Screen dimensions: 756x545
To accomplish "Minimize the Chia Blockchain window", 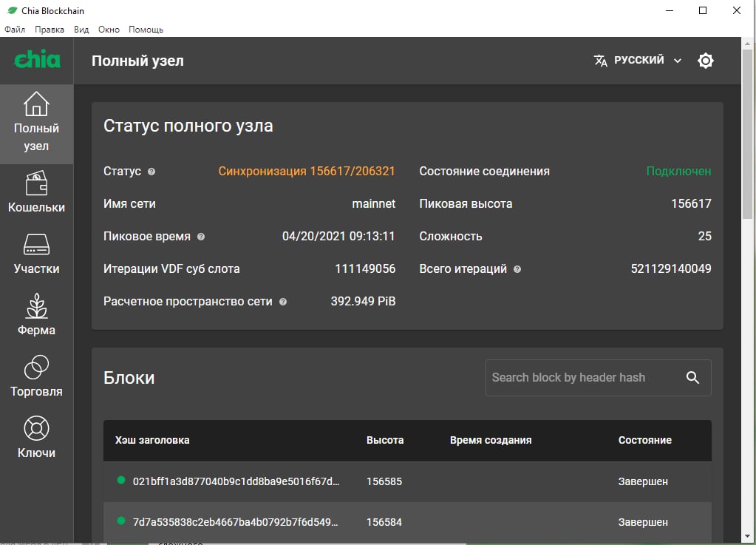I will pyautogui.click(x=670, y=10).
